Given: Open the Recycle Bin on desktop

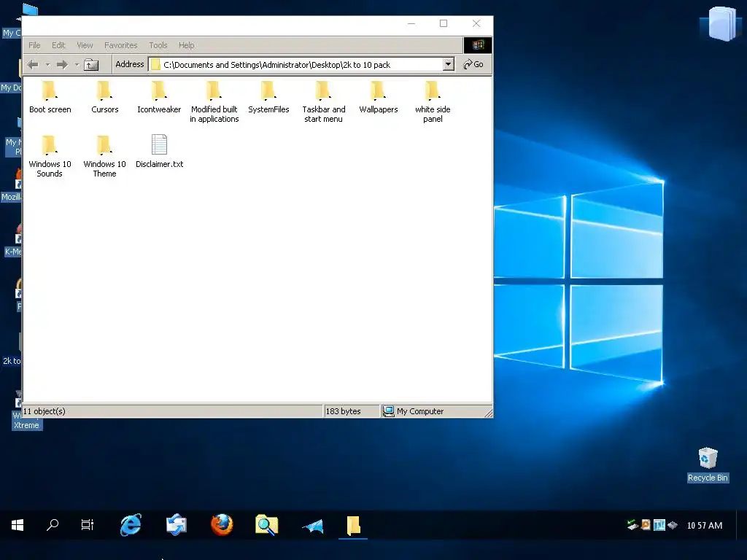Looking at the screenshot, I should pyautogui.click(x=708, y=464).
